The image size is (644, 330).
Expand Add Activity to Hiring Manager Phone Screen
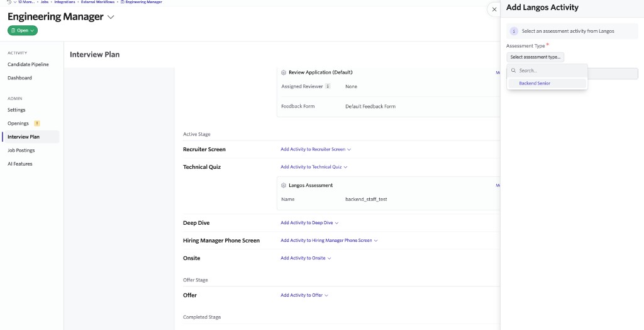[x=329, y=241]
